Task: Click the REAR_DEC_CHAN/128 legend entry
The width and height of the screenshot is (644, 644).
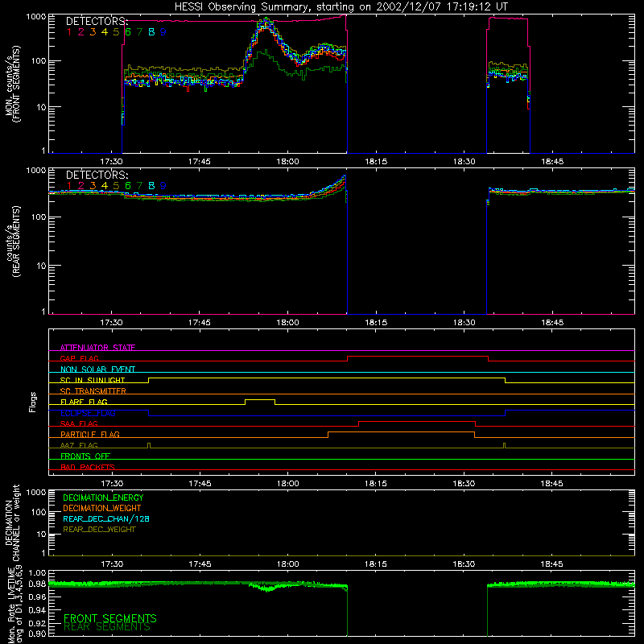Action: click(106, 518)
